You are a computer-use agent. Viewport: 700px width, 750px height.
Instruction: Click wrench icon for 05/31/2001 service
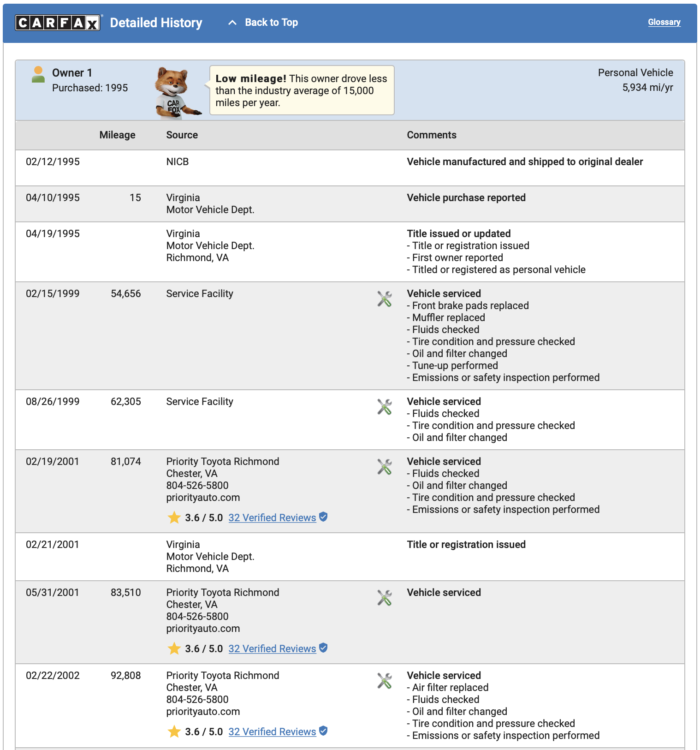pos(385,598)
